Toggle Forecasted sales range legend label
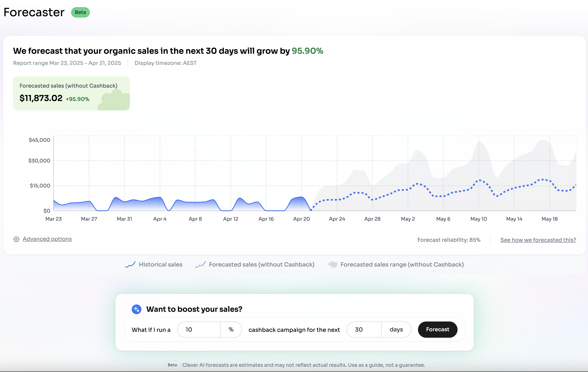Viewport: 588px width, 372px height. [x=402, y=264]
